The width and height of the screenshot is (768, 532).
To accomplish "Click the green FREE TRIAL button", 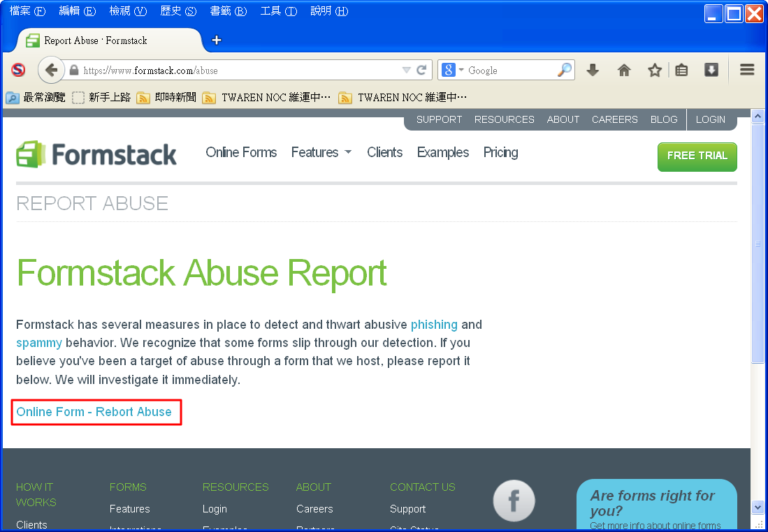I will tap(697, 156).
